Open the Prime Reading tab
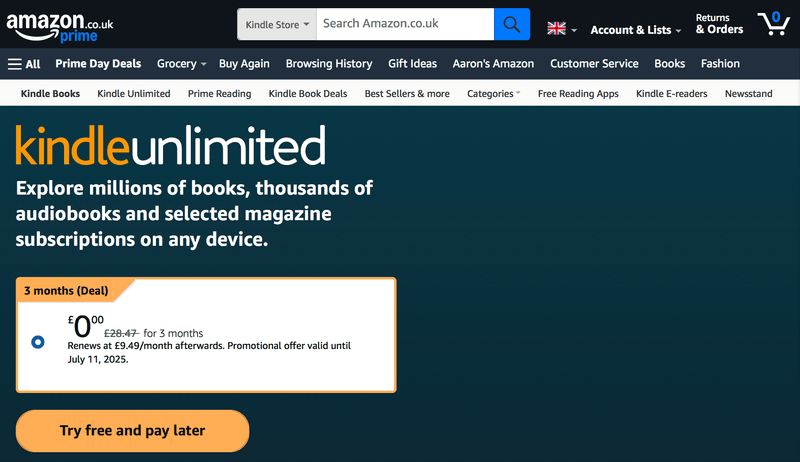 [219, 94]
